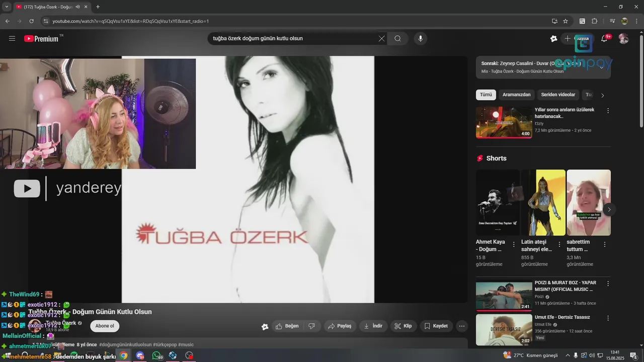This screenshot has width=644, height=362.
Task: Open POIZI & MURAT BOZ video
Action: 504,296
